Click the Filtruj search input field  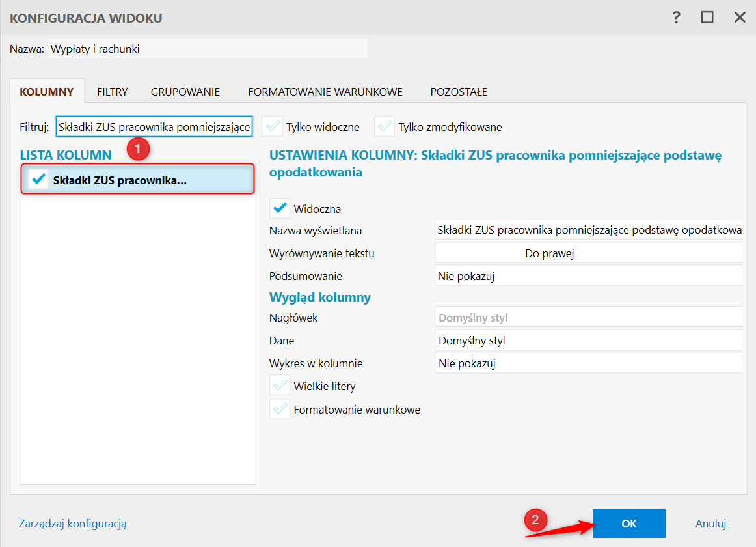click(x=154, y=127)
